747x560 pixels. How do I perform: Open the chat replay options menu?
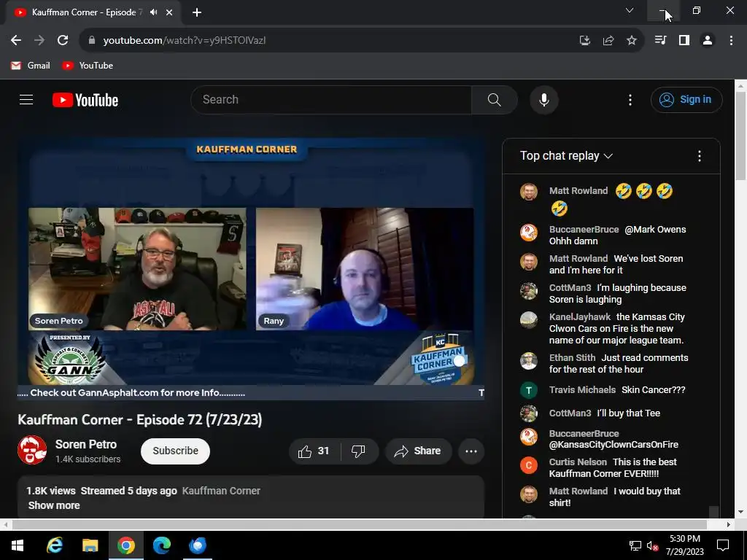[699, 156]
